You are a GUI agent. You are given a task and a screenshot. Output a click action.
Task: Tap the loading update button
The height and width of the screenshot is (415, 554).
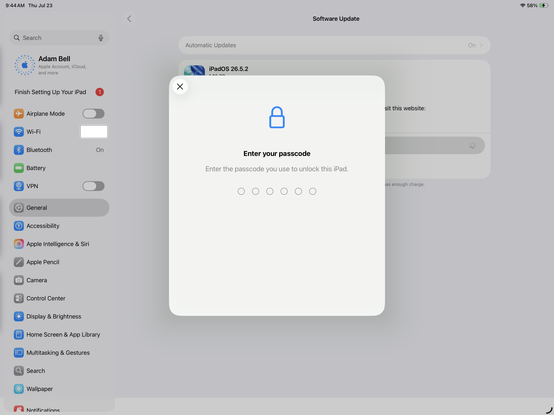point(435,146)
